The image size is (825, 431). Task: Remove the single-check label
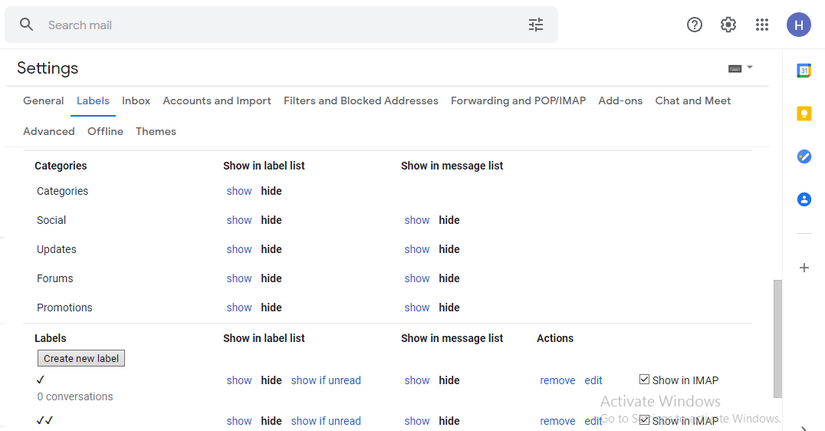(557, 380)
